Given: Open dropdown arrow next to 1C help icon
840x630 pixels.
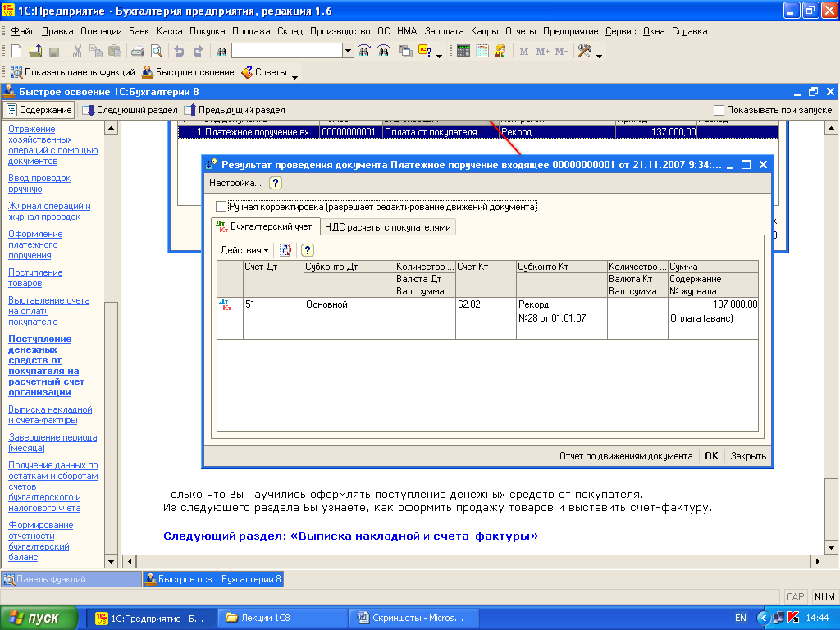Looking at the screenshot, I should tap(440, 57).
